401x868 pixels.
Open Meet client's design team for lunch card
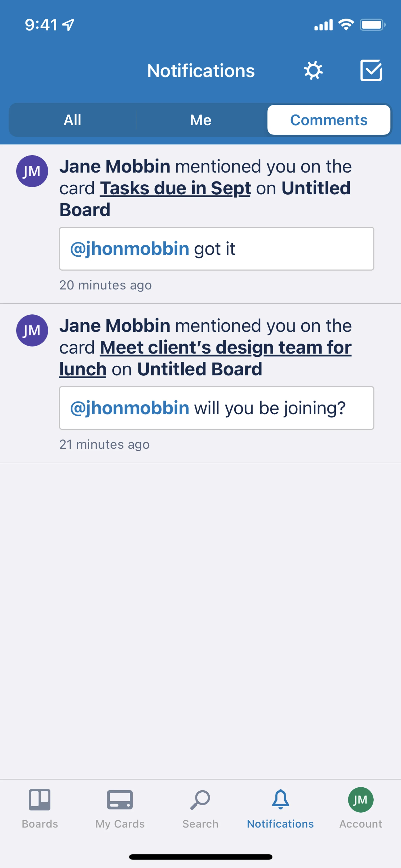point(206,358)
